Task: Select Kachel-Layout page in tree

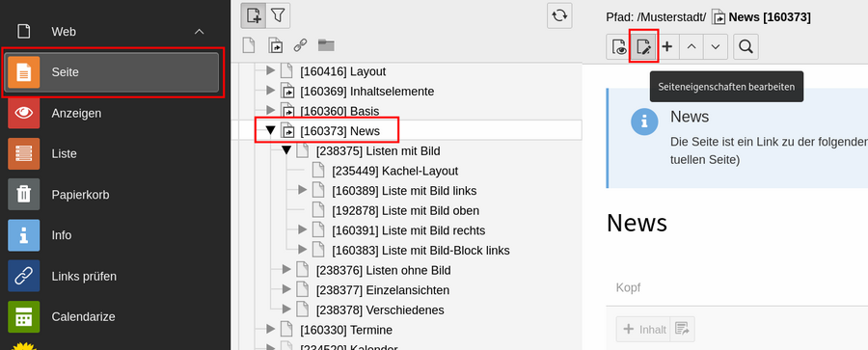Action: [394, 171]
